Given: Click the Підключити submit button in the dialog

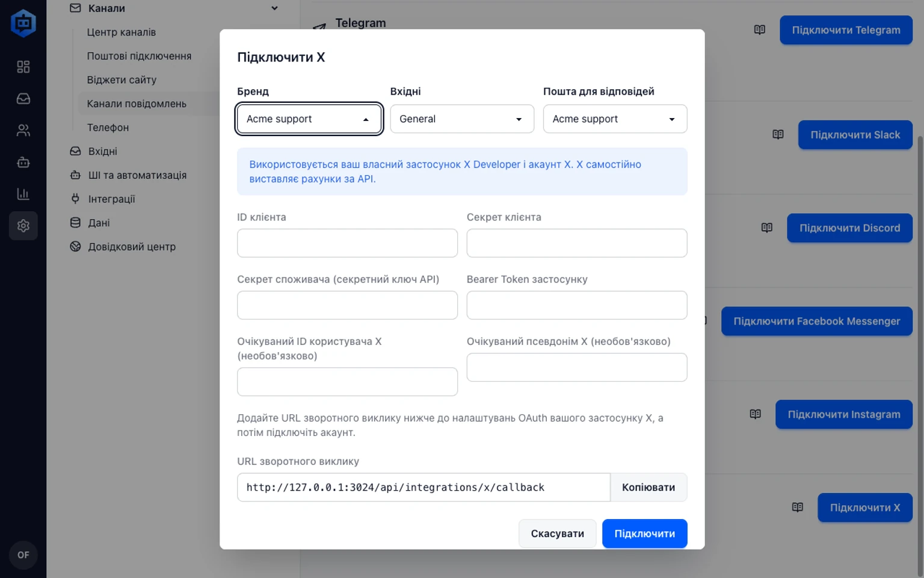Looking at the screenshot, I should point(644,533).
